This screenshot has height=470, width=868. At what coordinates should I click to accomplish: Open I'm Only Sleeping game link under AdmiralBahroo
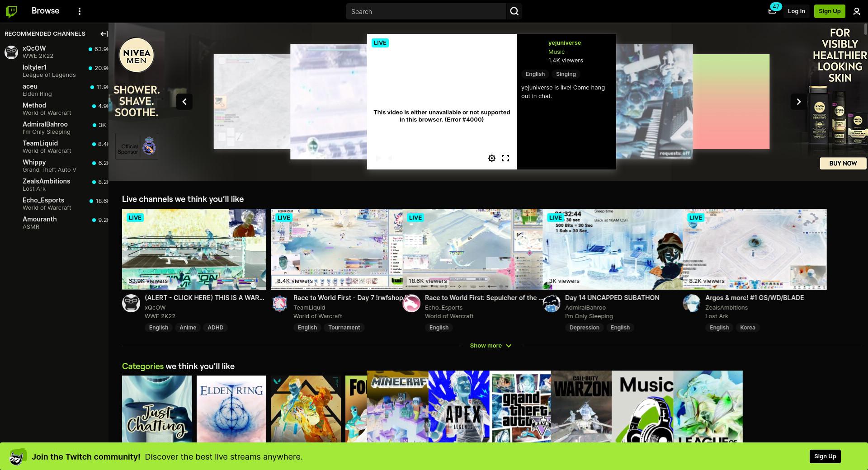(x=589, y=316)
